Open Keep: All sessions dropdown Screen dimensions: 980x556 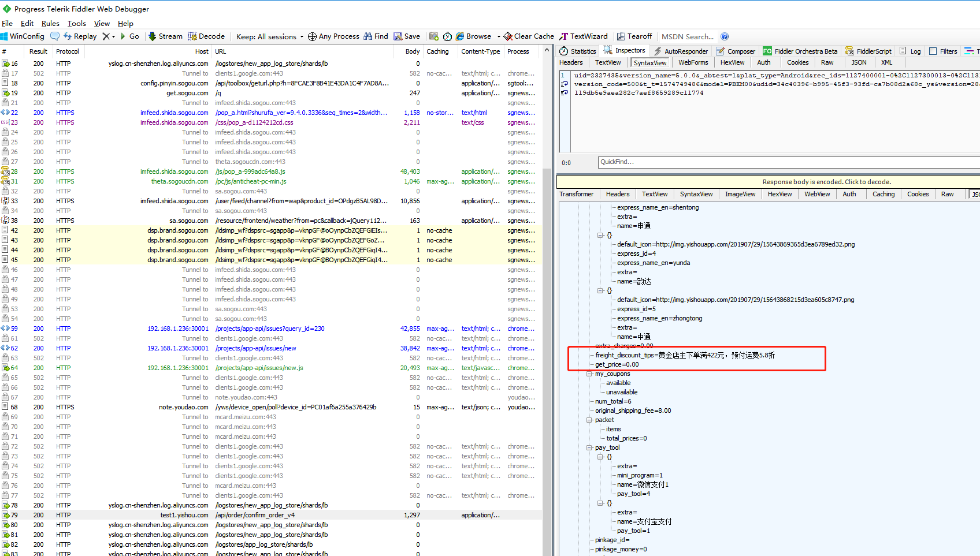click(270, 36)
